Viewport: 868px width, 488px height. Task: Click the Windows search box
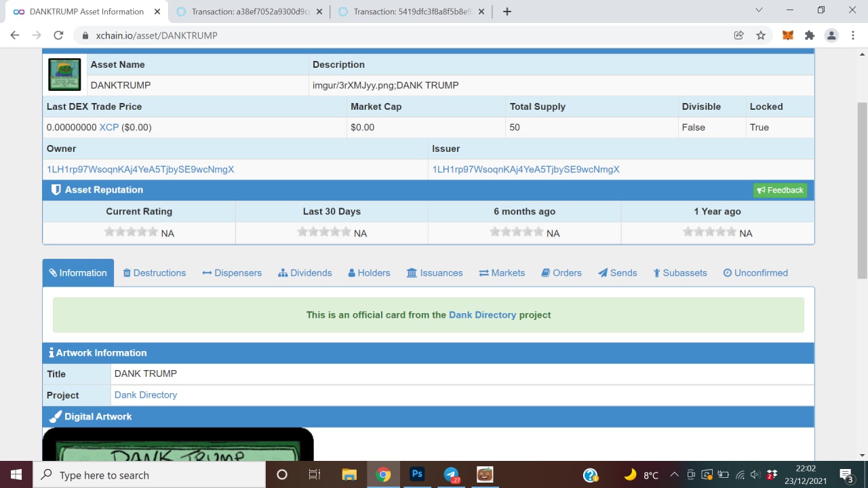coord(149,474)
